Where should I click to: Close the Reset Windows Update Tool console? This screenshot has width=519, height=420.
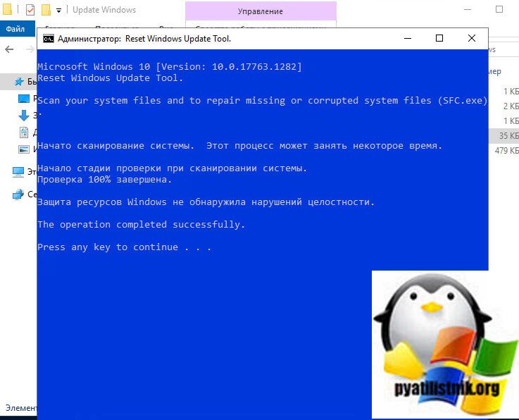[x=472, y=39]
